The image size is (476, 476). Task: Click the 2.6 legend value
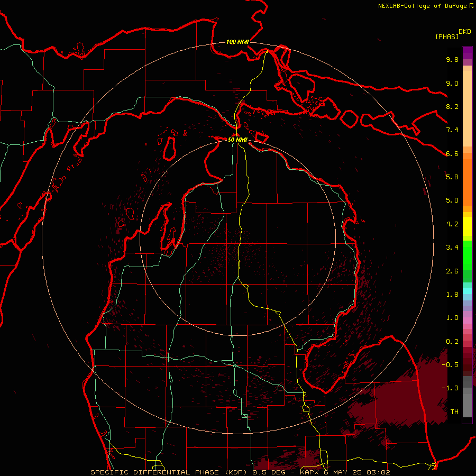click(x=452, y=271)
